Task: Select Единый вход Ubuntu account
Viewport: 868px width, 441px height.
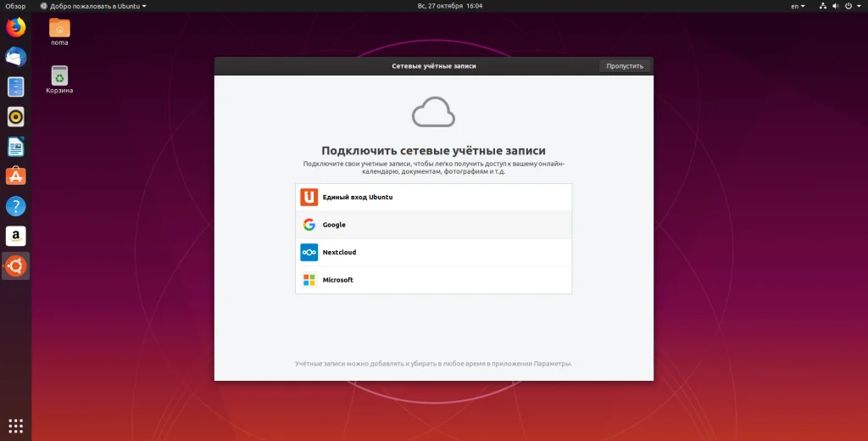Action: (433, 198)
